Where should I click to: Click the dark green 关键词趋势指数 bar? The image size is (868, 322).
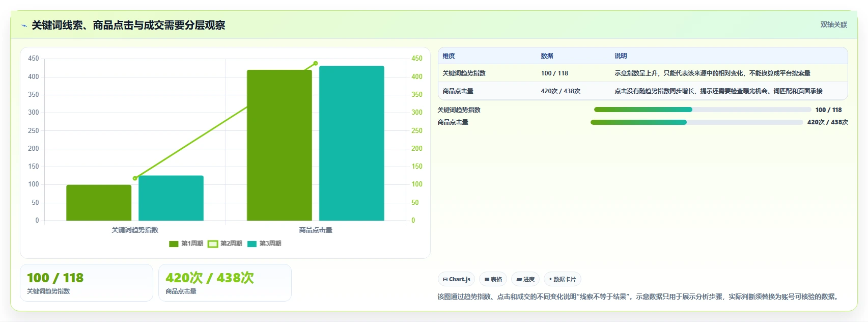coord(99,203)
